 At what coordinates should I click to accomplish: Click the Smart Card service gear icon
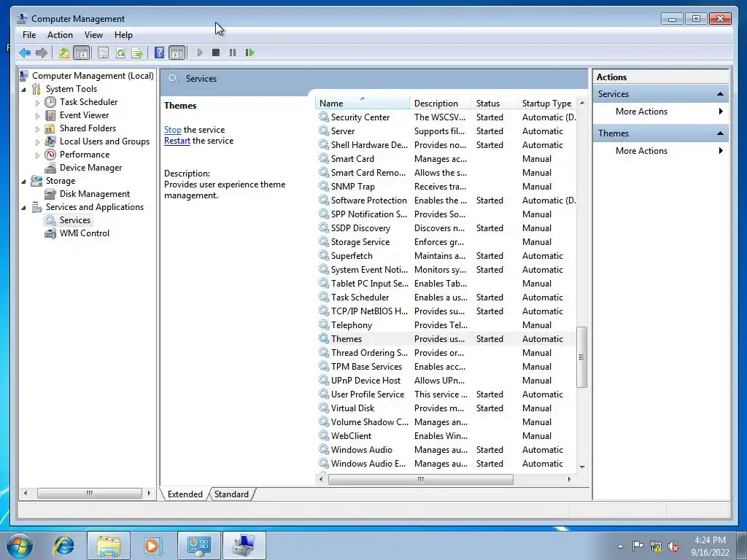(x=324, y=158)
